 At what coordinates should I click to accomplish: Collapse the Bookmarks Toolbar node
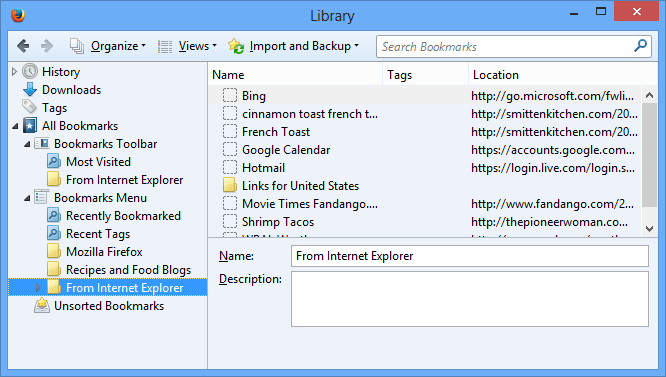27,144
